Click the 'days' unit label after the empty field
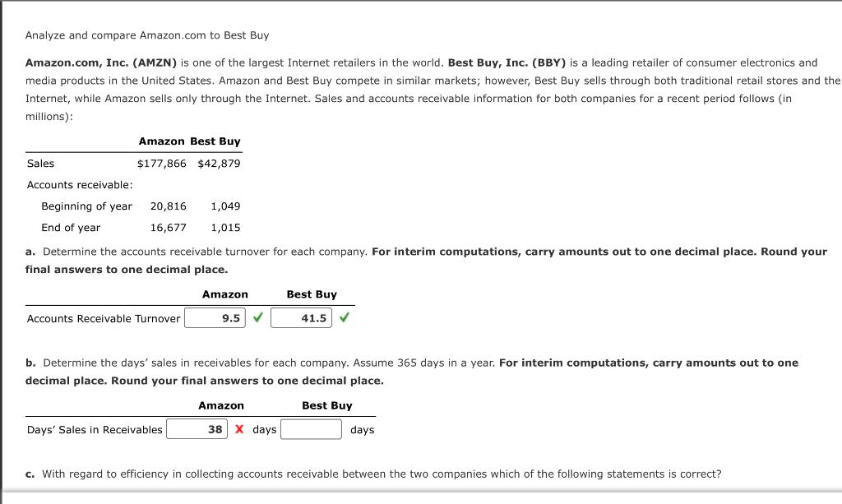 362,429
